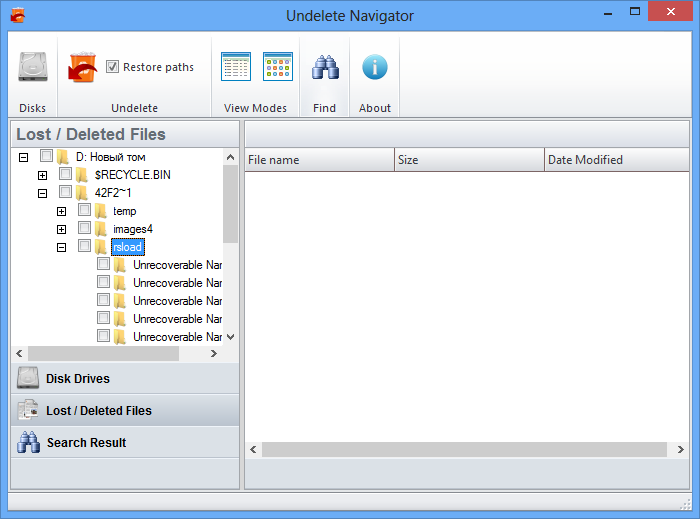Expand the temp tree node
This screenshot has width=700, height=519.
(62, 212)
